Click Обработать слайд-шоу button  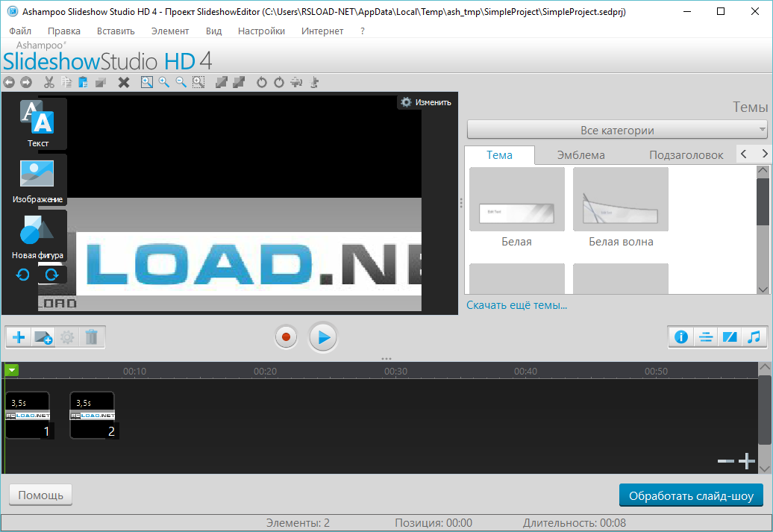tap(691, 495)
